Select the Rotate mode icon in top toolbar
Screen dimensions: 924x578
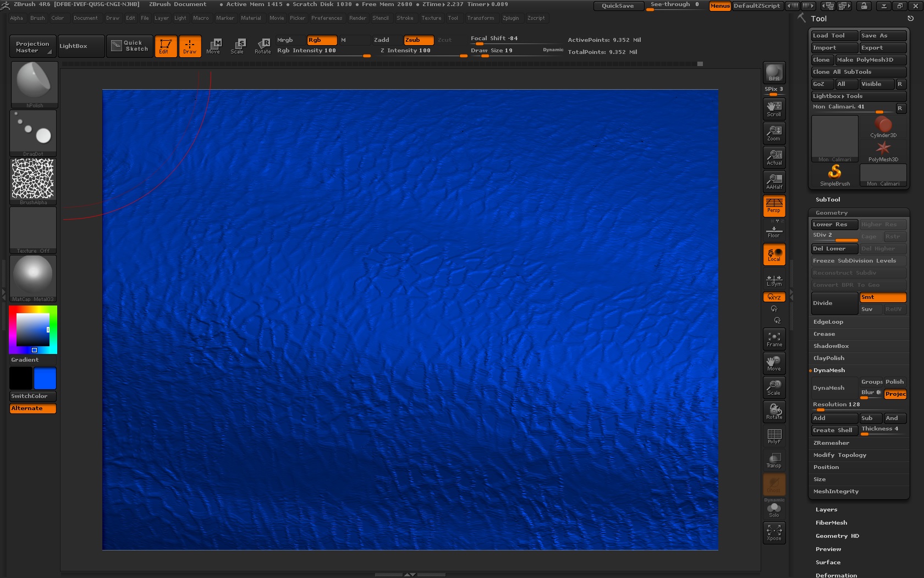262,46
